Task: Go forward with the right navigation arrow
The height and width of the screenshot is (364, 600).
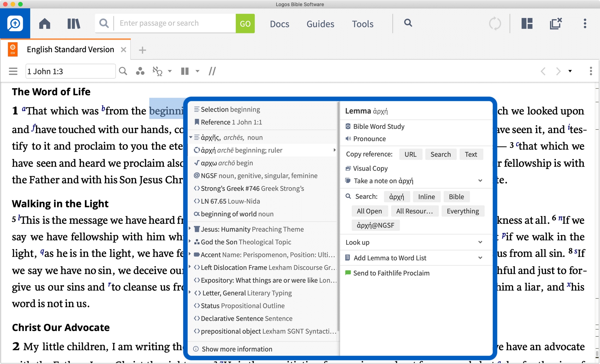Action: 558,71
